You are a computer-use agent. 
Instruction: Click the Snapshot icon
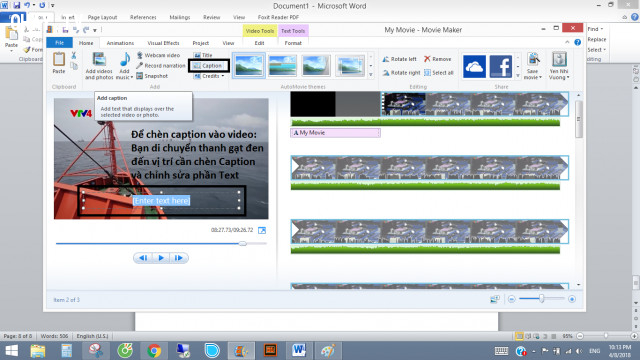140,76
